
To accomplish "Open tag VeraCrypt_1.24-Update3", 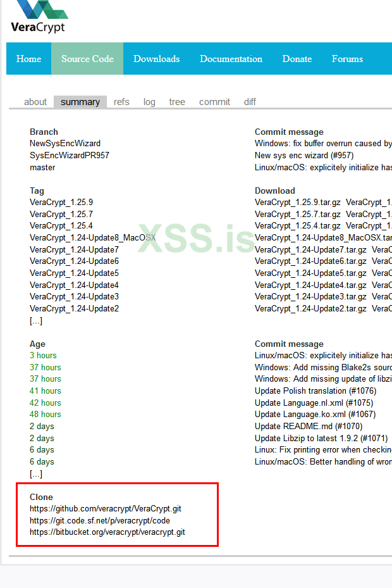I will click(x=74, y=297).
